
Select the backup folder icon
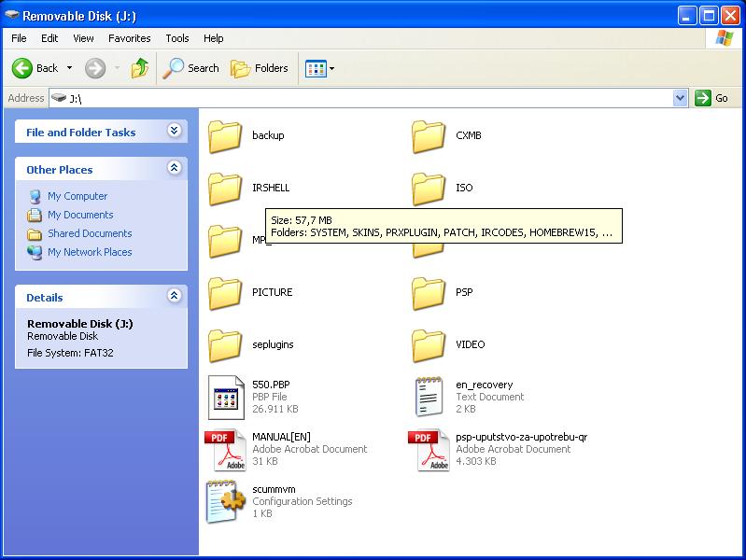225,136
